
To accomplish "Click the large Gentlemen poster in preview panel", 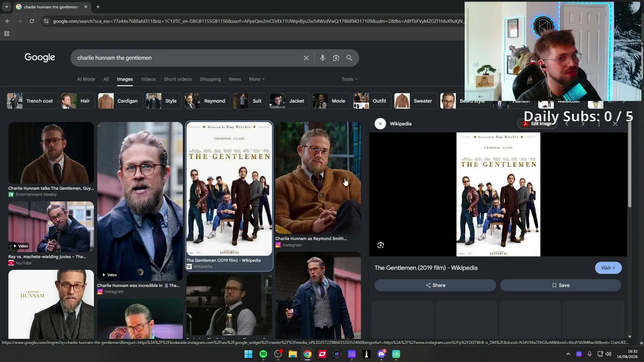I will (x=498, y=195).
